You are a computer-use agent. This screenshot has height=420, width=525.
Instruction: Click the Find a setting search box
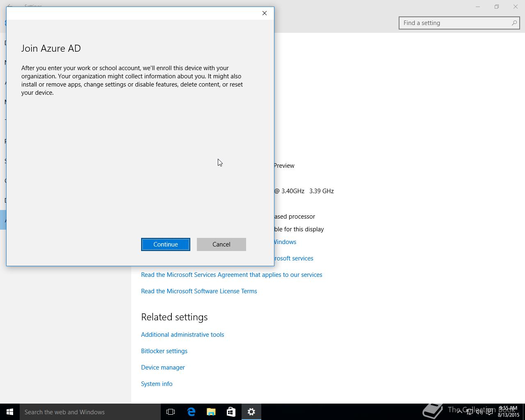pyautogui.click(x=459, y=23)
